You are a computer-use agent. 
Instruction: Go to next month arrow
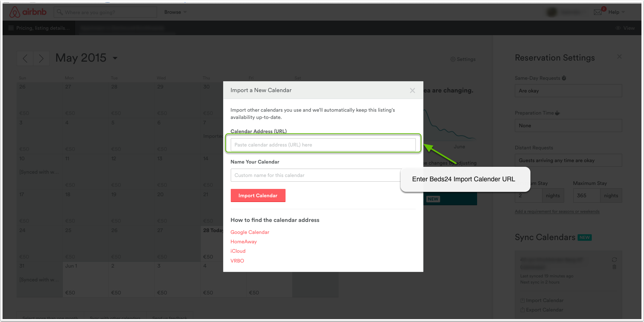click(x=41, y=58)
